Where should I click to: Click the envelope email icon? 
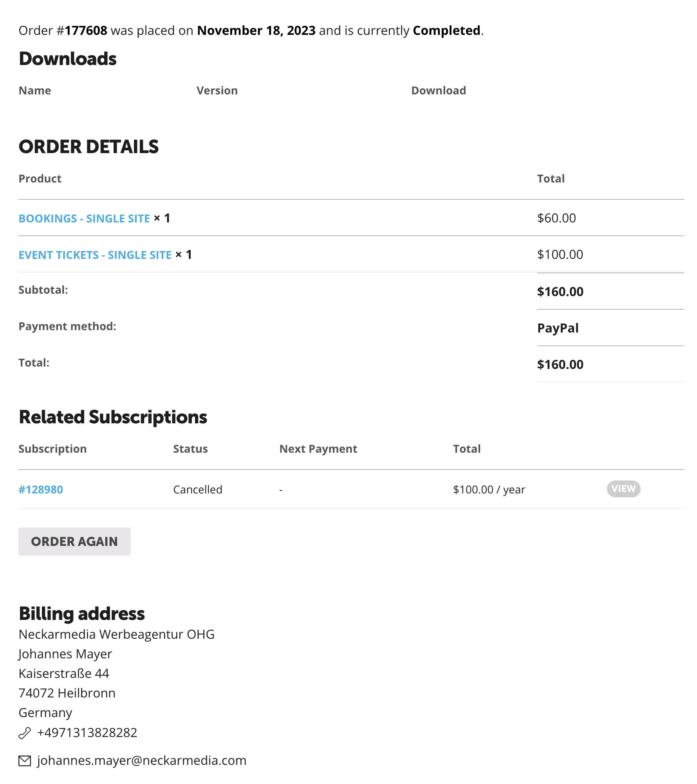(25, 761)
